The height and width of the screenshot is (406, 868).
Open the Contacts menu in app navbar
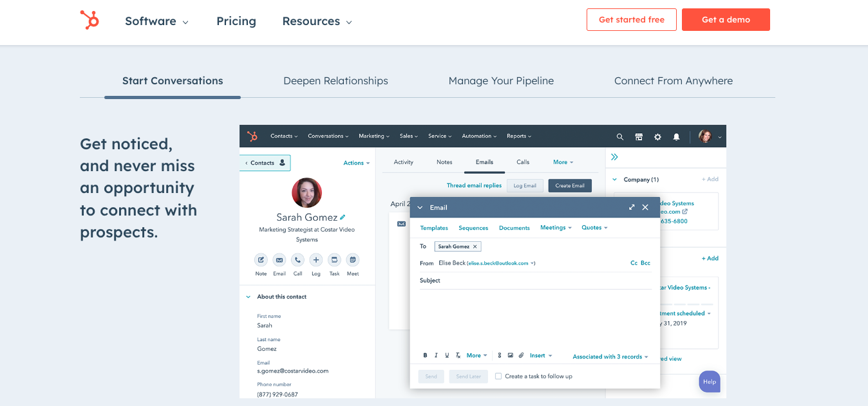[284, 136]
